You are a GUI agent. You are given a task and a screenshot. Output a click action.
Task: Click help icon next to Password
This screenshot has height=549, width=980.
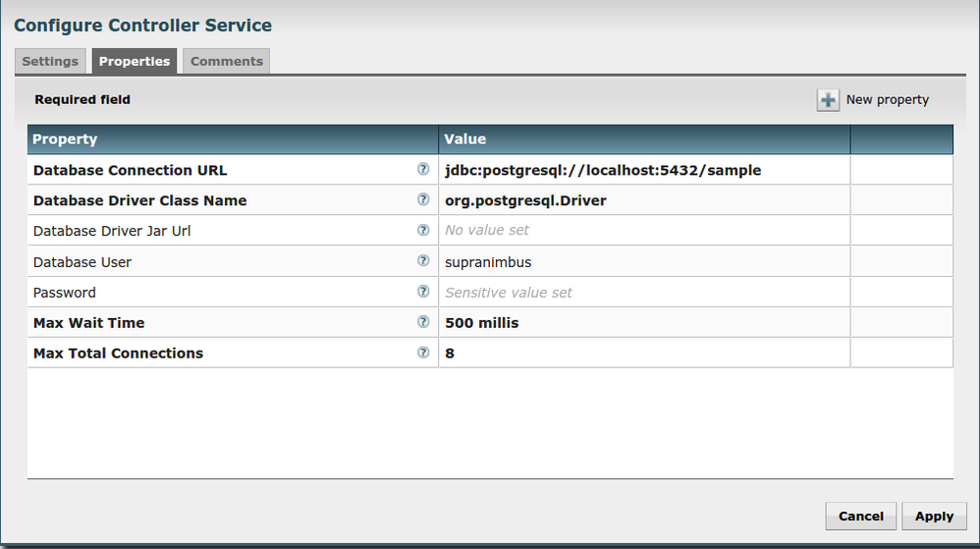(423, 292)
